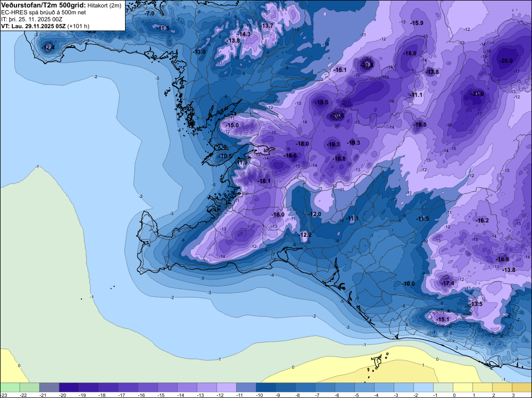The image size is (532, 398).
Task: Click the -10.0 temperature reading
Action: click(408, 284)
